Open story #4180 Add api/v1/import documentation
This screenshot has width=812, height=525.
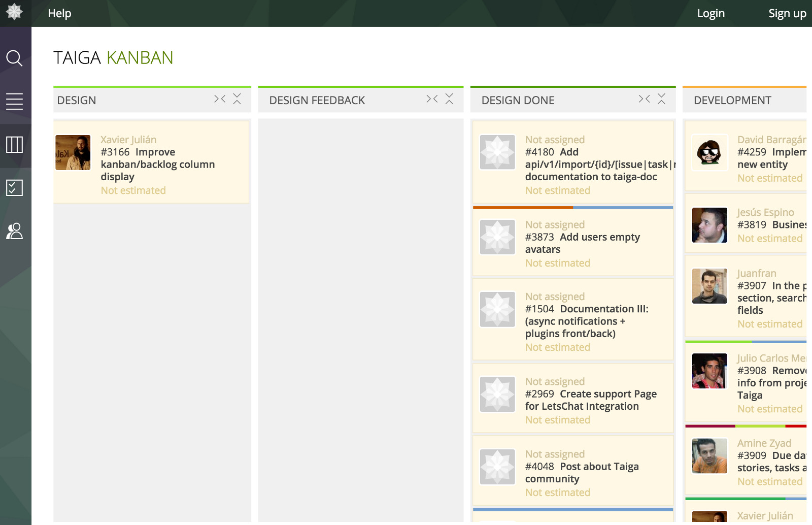coord(599,165)
